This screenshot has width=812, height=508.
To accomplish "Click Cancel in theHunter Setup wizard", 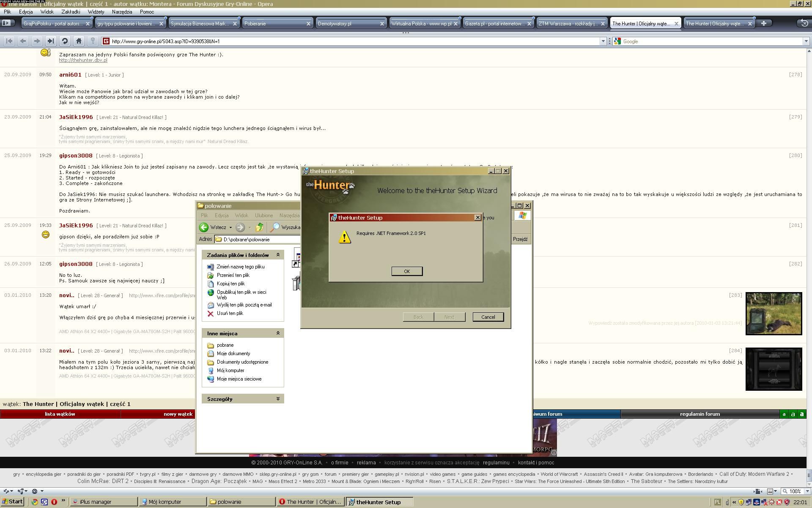I will pyautogui.click(x=488, y=317).
